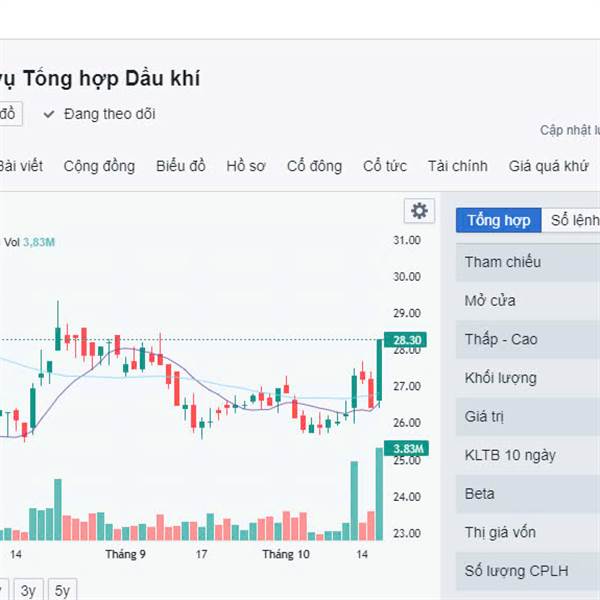Select the 3y chart range button
Image resolution: width=600 pixels, height=600 pixels.
coord(28,590)
